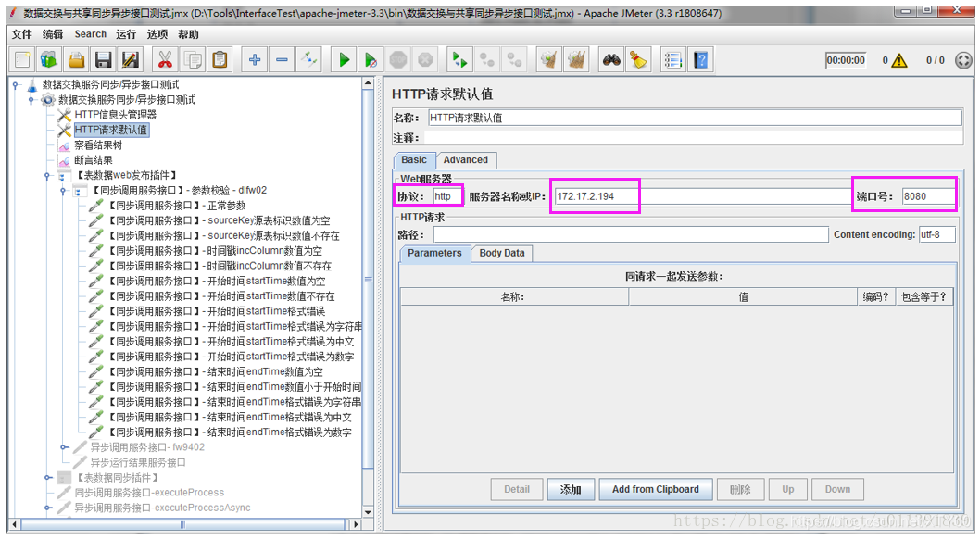980x539 pixels.
Task: Reset search with the yellow broom icon
Action: point(638,60)
